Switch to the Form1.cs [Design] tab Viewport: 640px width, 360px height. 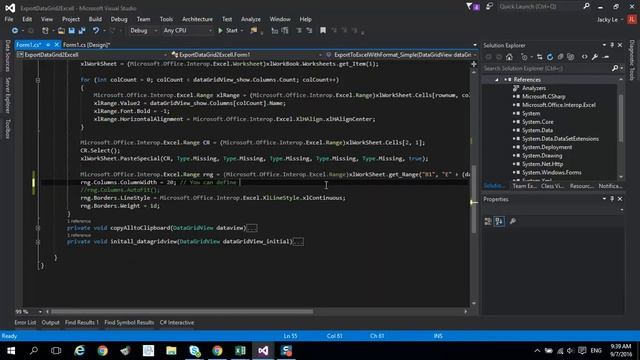point(87,45)
